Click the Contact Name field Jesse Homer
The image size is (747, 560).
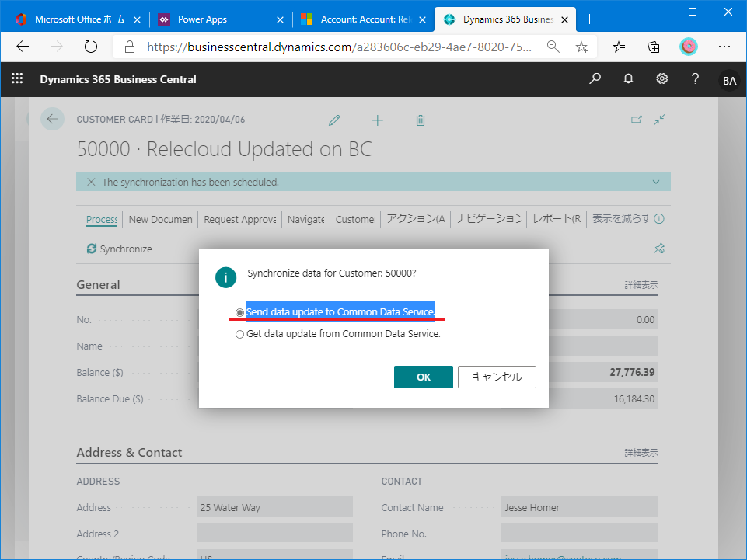(x=580, y=506)
